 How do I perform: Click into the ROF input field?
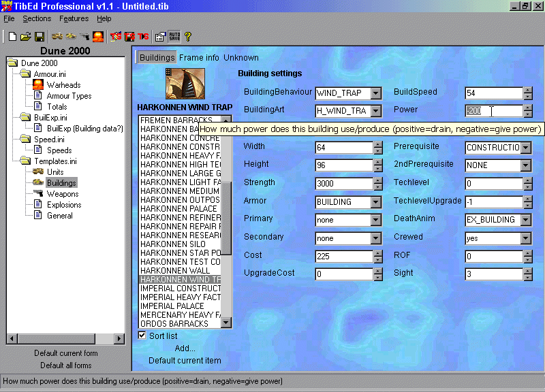click(x=494, y=257)
